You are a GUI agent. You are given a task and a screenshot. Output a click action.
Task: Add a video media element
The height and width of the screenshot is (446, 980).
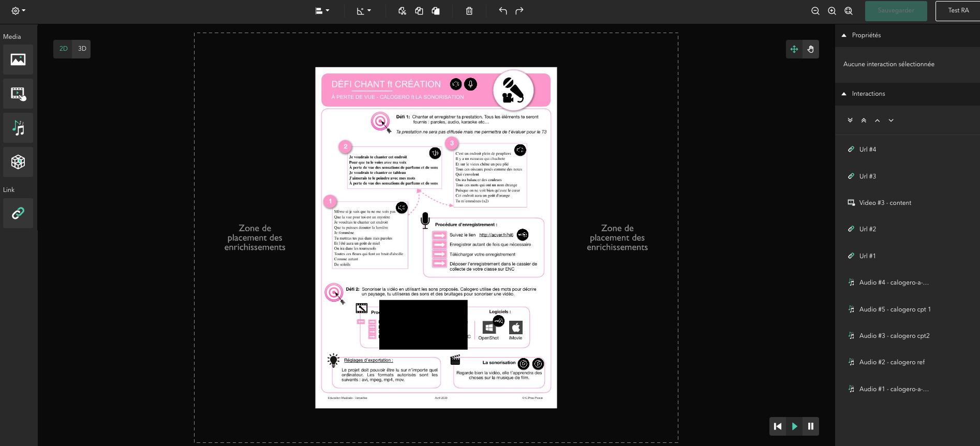[18, 94]
